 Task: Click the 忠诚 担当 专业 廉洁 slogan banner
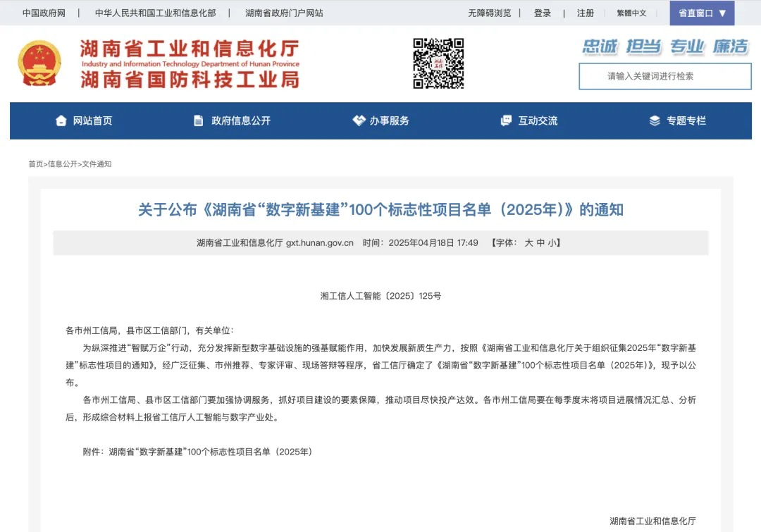click(x=665, y=47)
